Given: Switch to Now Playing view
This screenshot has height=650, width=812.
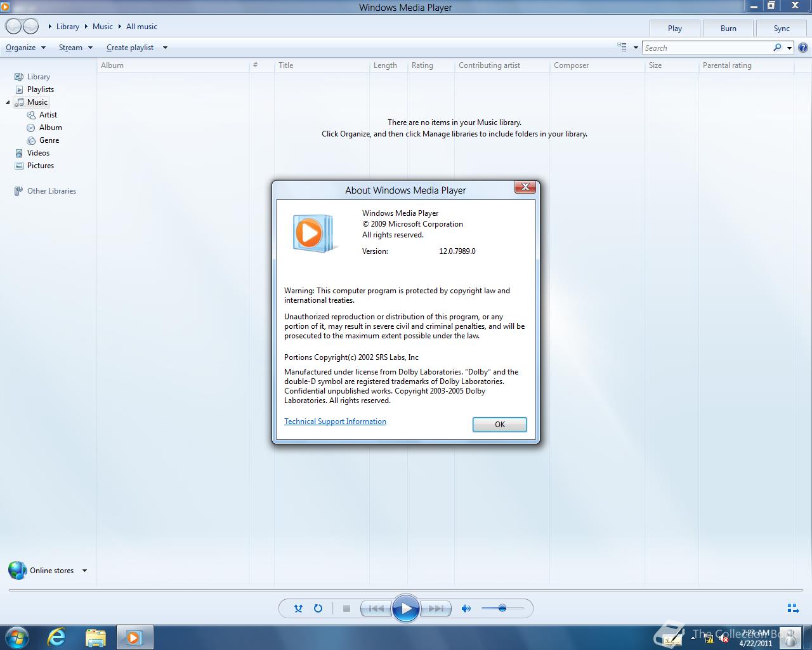Looking at the screenshot, I should click(793, 608).
